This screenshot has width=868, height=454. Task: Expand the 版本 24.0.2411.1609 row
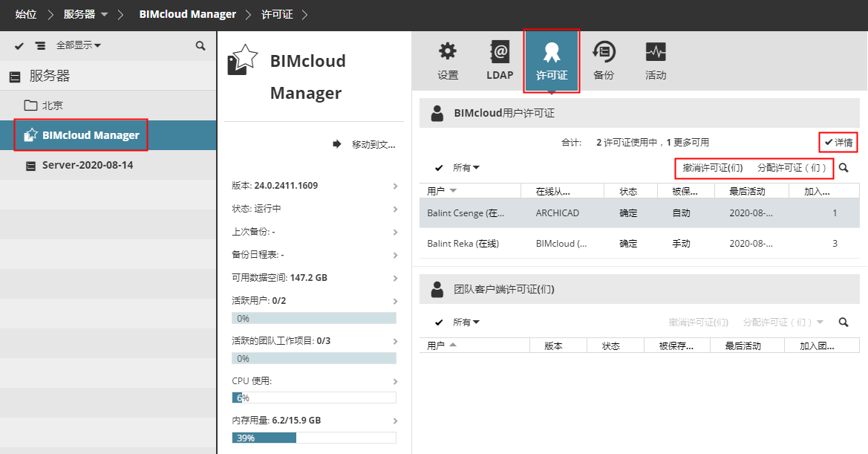[x=314, y=186]
